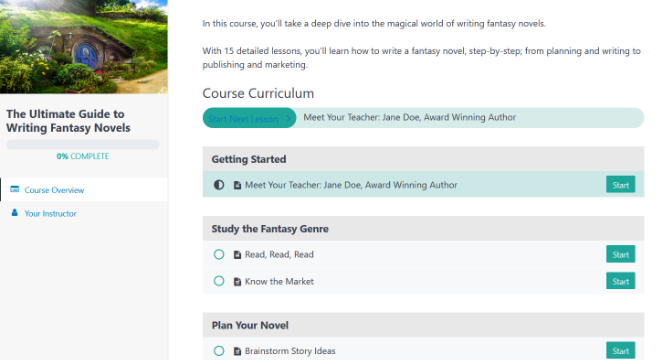Image resolution: width=663 pixels, height=360 pixels.
Task: Click the Start Next Lesson button
Action: click(249, 118)
